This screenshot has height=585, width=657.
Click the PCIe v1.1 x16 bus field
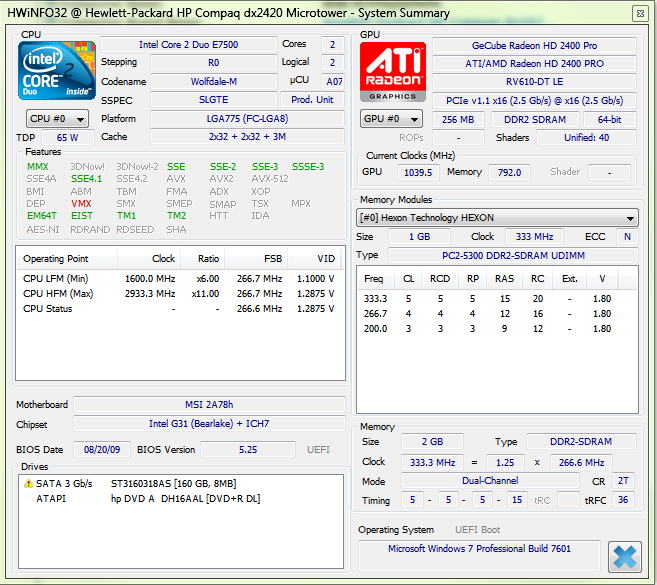pyautogui.click(x=534, y=101)
